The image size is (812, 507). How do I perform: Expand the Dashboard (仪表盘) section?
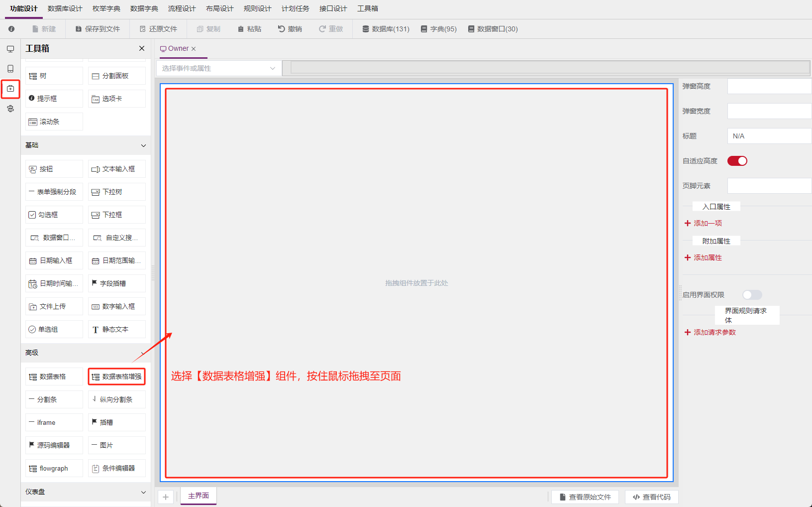[143, 492]
